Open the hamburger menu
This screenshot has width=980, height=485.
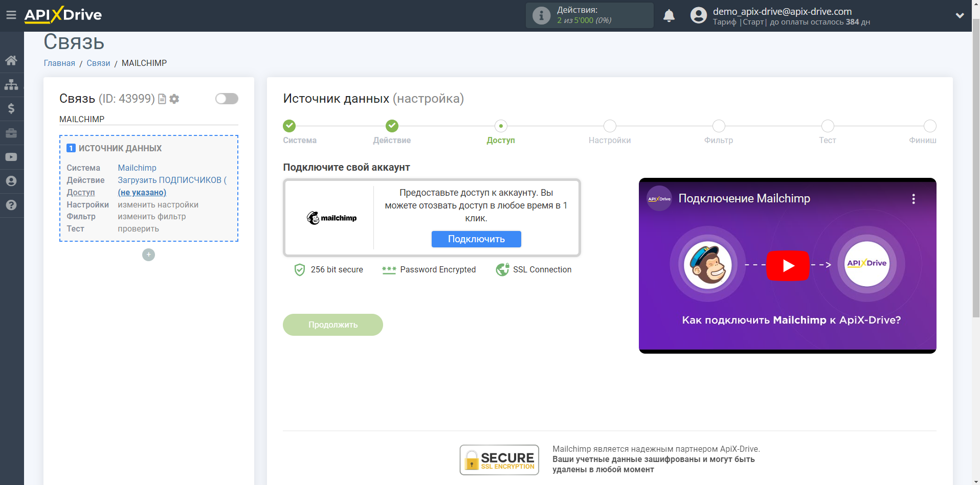point(11,15)
